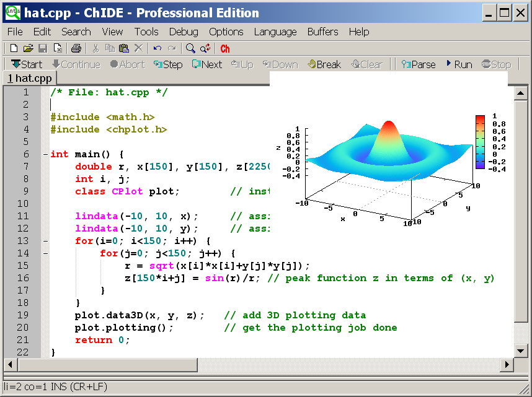Viewport: 532px width, 397px height.
Task: Stop execution with the Stop button
Action: [497, 64]
